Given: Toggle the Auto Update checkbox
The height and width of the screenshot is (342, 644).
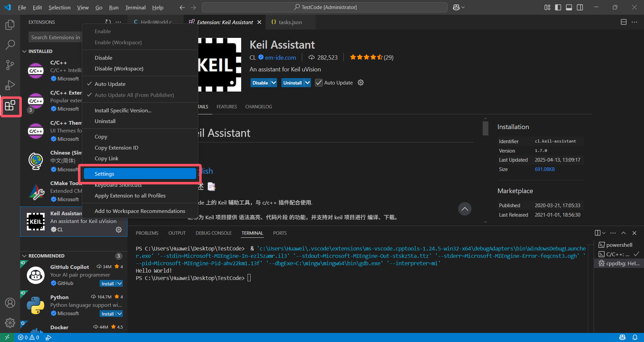Looking at the screenshot, I should (319, 82).
